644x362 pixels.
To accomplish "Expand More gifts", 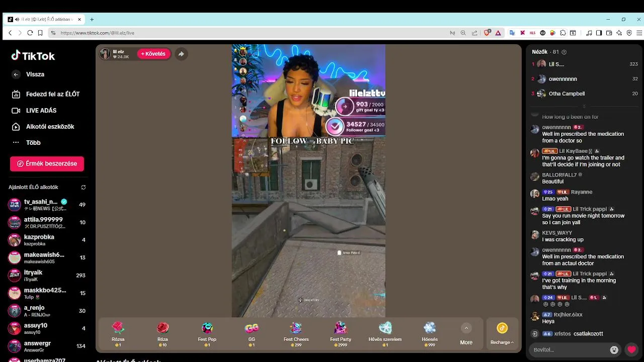I will tap(466, 334).
